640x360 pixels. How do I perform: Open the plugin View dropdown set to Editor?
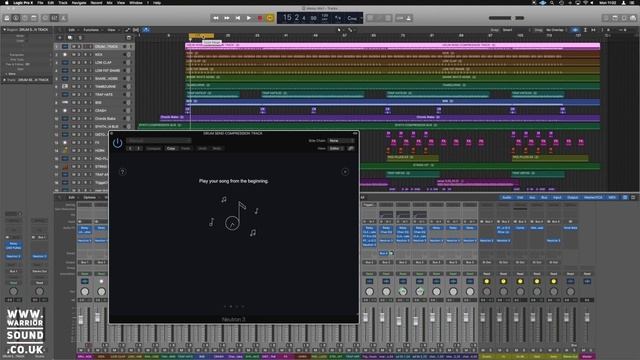tap(337, 149)
